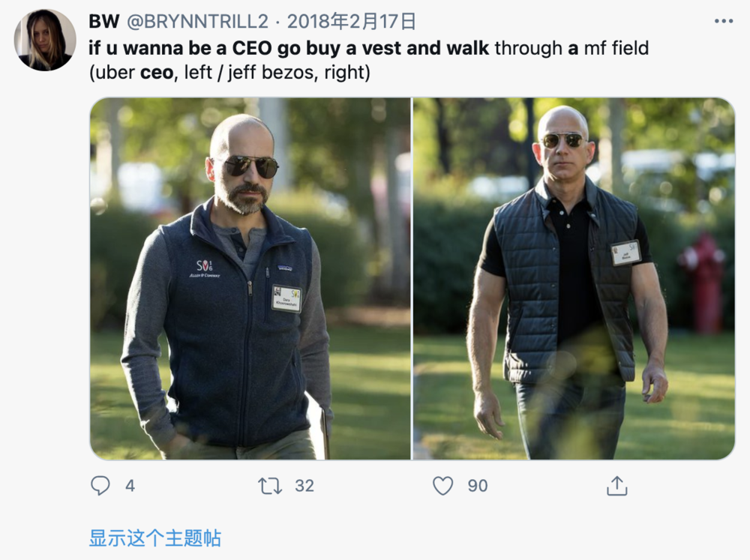Screen dimensions: 750x560
Task: Click the reply speech bubble icon
Action: pos(100,485)
